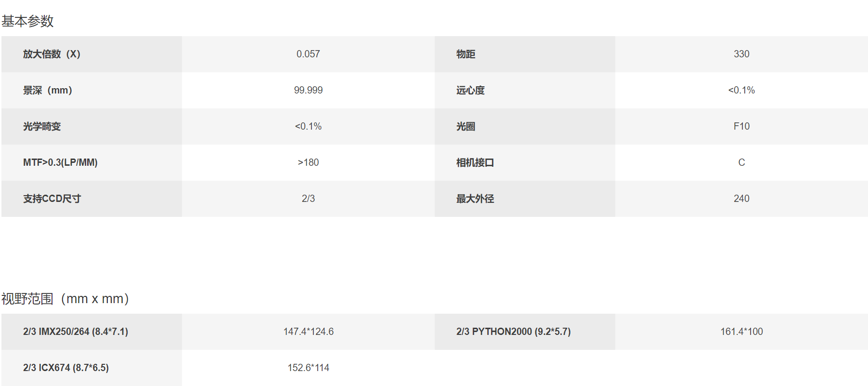This screenshot has width=868, height=386.
Task: Click the MTF>0.3(LP/MM) label
Action: click(x=60, y=162)
